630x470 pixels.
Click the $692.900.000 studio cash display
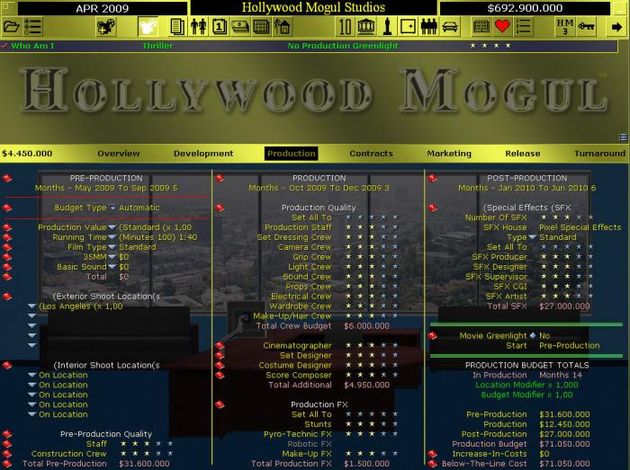[x=525, y=8]
